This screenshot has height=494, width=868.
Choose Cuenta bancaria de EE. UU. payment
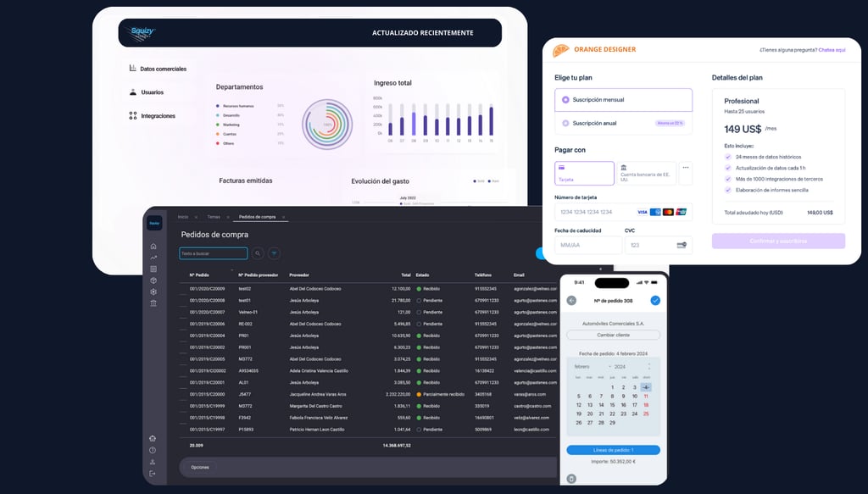point(646,173)
